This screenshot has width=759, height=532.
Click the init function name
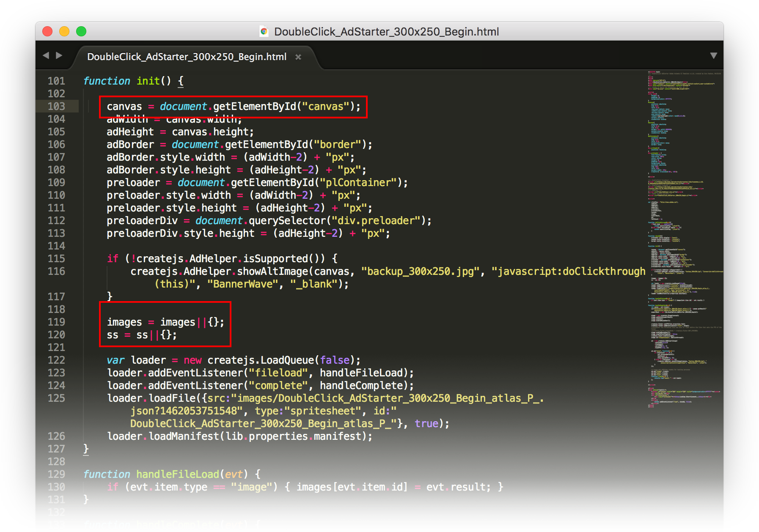[x=148, y=81]
